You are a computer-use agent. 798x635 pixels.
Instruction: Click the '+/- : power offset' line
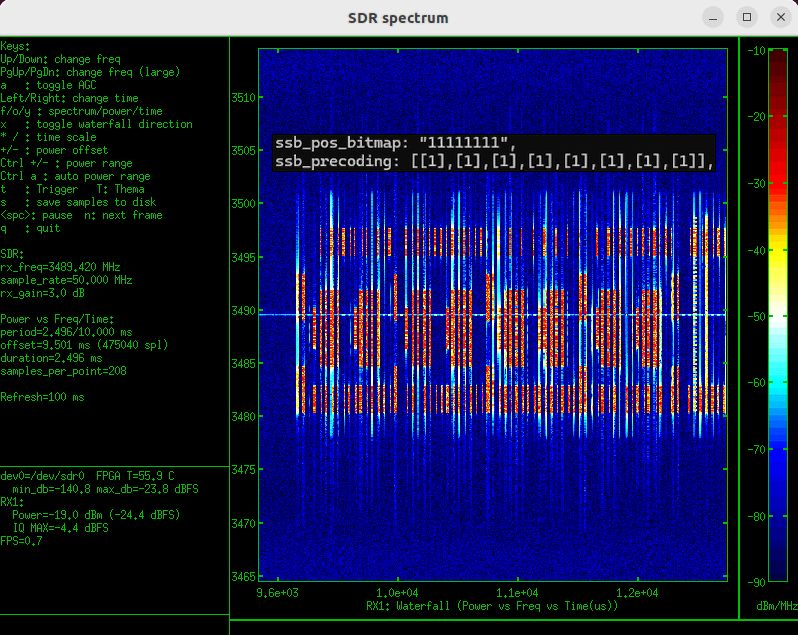pos(54,150)
